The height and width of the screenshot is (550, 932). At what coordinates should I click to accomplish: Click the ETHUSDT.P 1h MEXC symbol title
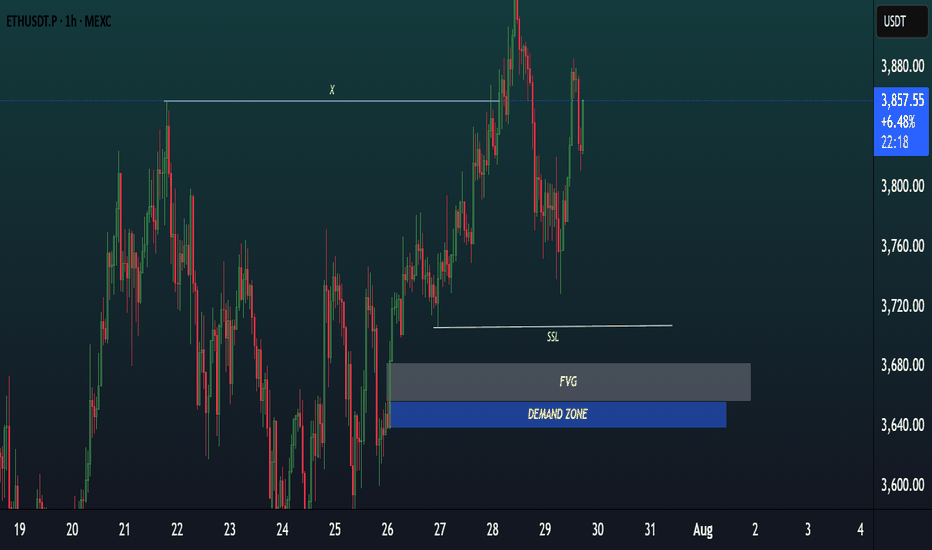coord(59,21)
